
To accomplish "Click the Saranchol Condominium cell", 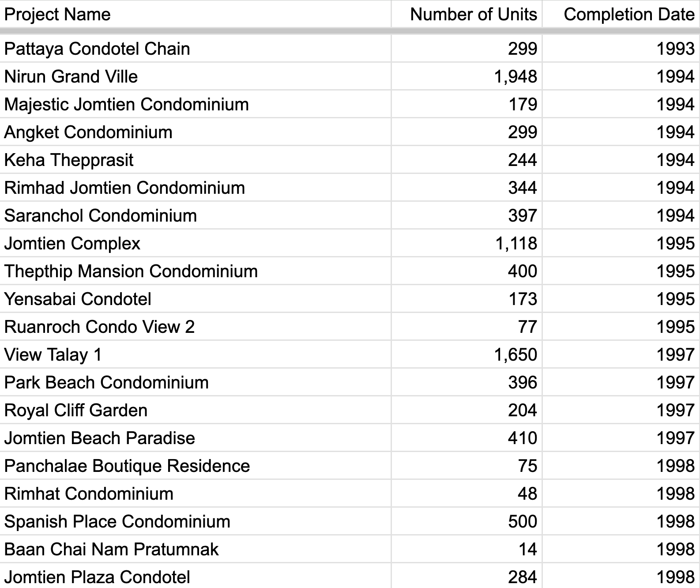I will pos(195,215).
